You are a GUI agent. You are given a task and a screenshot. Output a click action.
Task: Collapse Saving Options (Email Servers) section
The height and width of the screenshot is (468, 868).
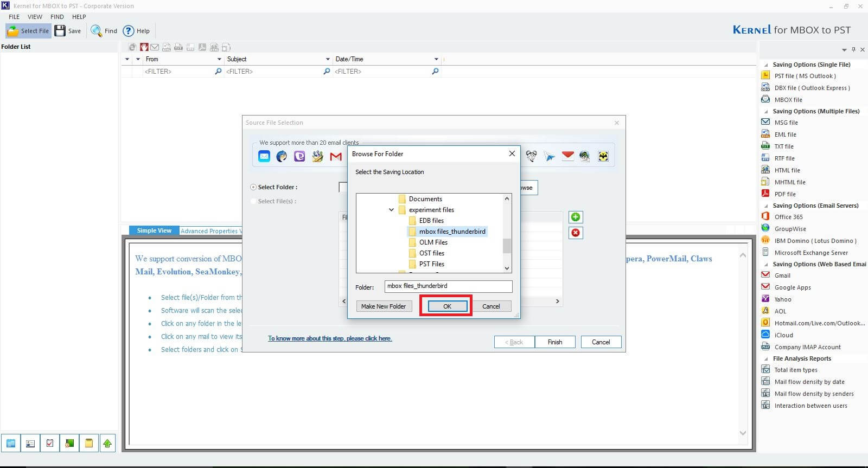point(766,206)
